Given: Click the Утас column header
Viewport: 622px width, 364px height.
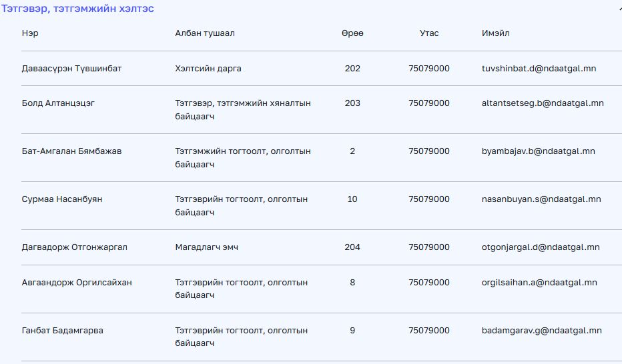Looking at the screenshot, I should (429, 33).
